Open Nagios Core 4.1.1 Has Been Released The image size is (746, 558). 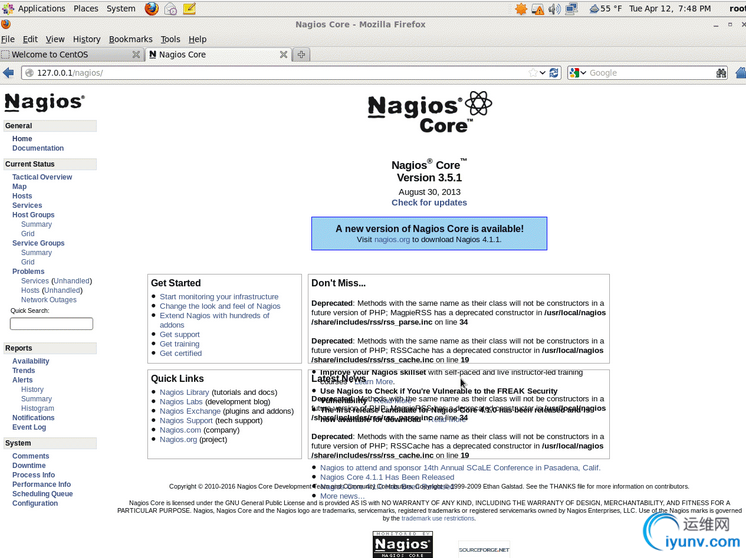pos(387,477)
